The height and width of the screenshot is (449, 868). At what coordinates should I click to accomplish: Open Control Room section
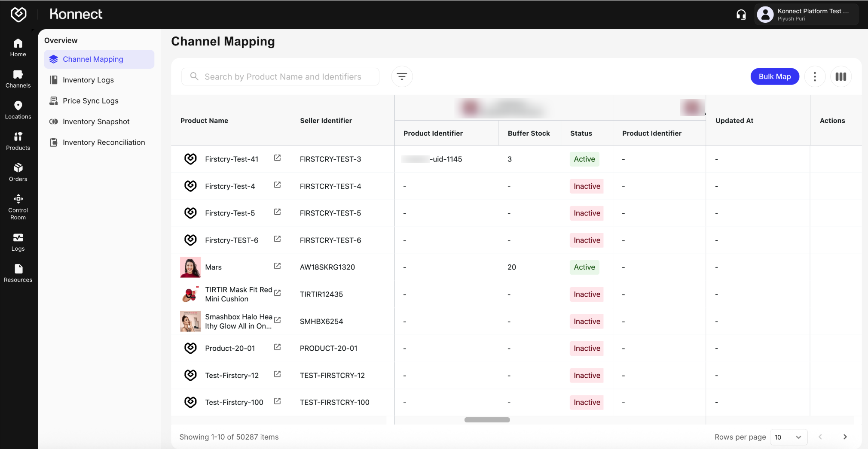click(18, 207)
